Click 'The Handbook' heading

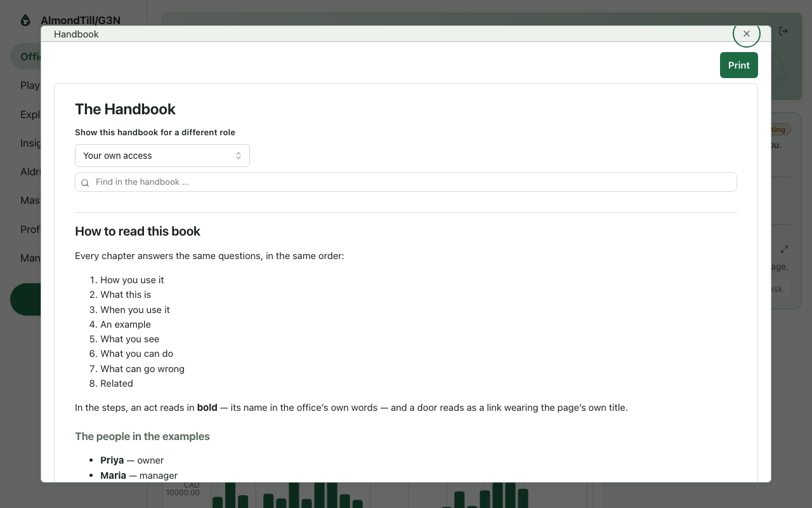(x=125, y=109)
